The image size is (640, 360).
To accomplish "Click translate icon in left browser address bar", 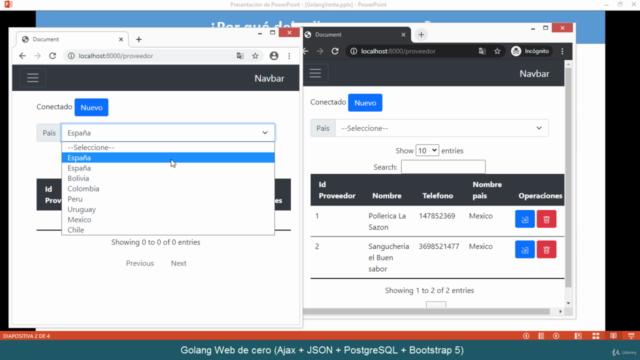I will click(240, 56).
